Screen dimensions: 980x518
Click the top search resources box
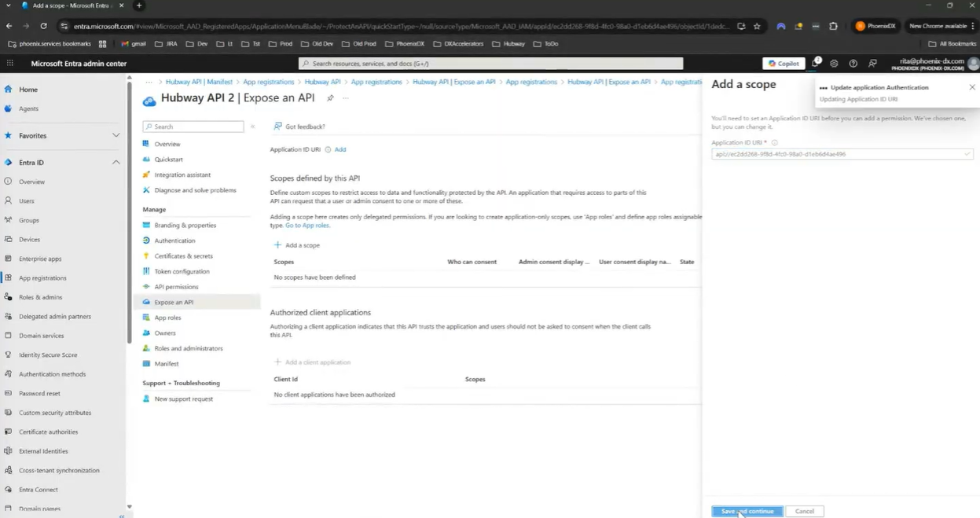490,64
